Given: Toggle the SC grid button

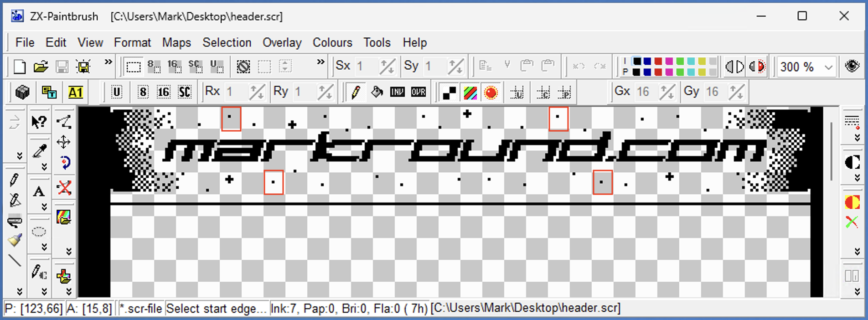Looking at the screenshot, I should (x=185, y=93).
